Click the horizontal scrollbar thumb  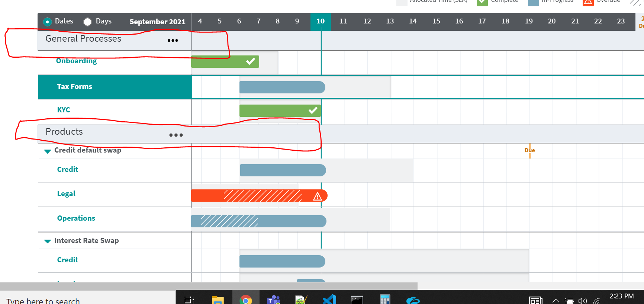(x=209, y=286)
